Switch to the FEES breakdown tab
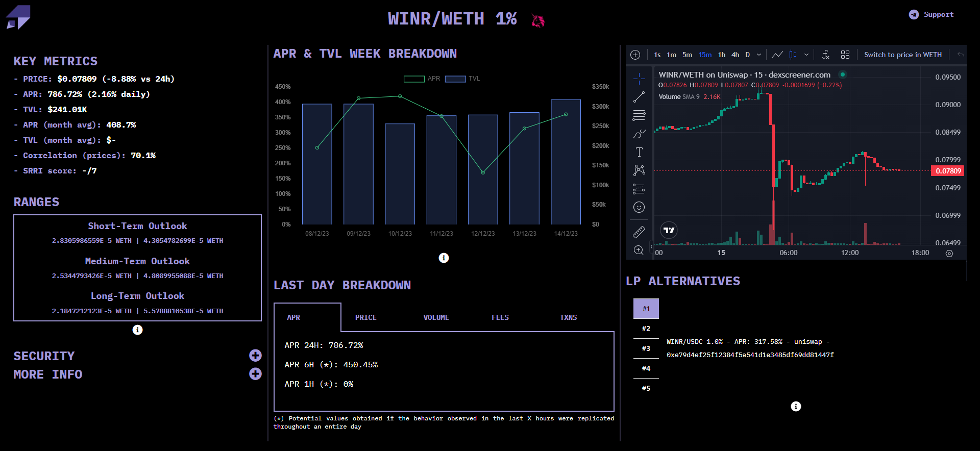The image size is (980, 451). (500, 317)
